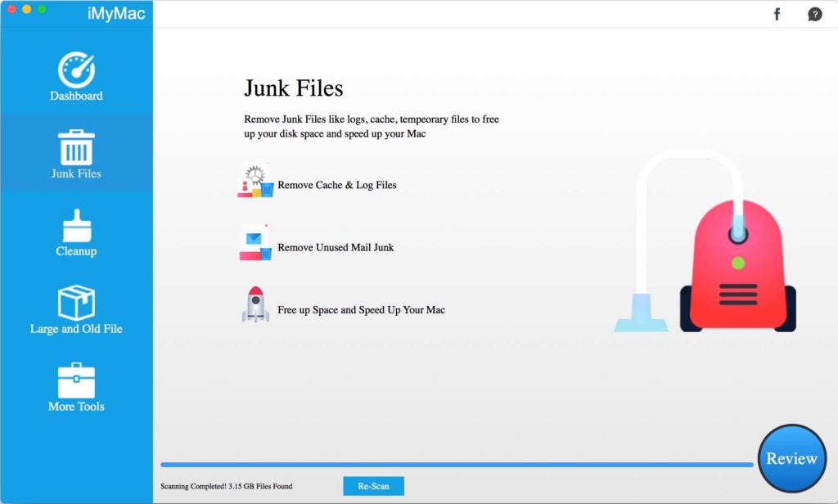Open the Cleanup brush icon

pos(77,226)
